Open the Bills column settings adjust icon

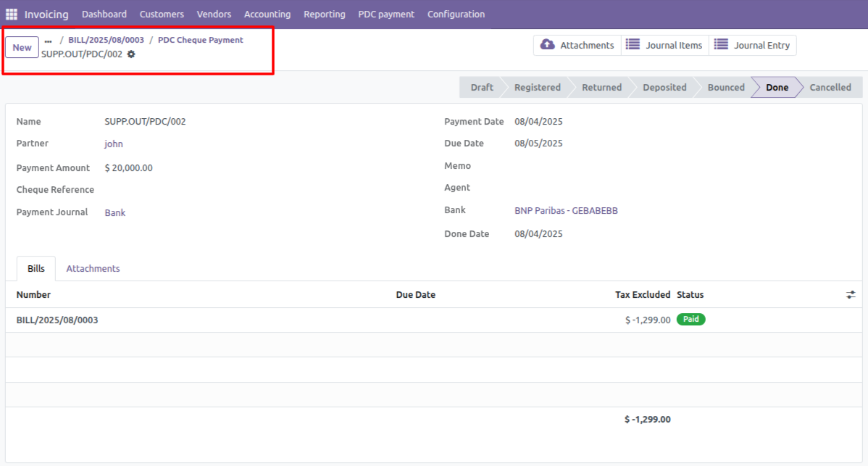click(851, 295)
